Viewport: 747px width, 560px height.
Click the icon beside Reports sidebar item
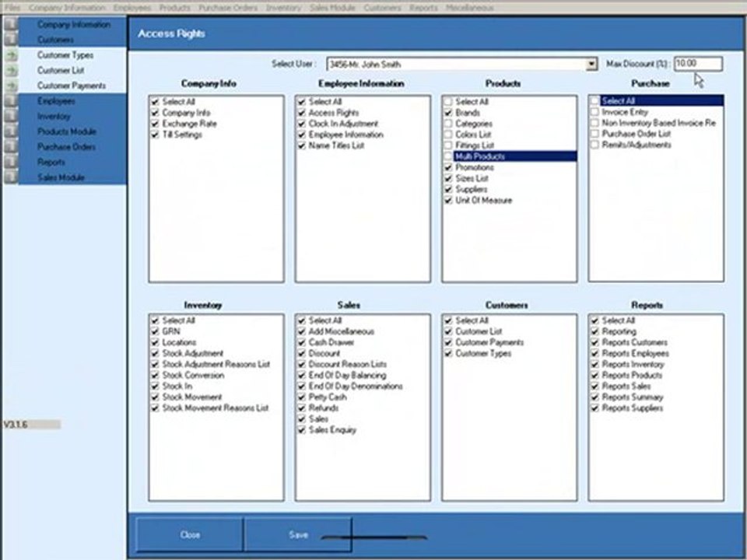tap(10, 162)
